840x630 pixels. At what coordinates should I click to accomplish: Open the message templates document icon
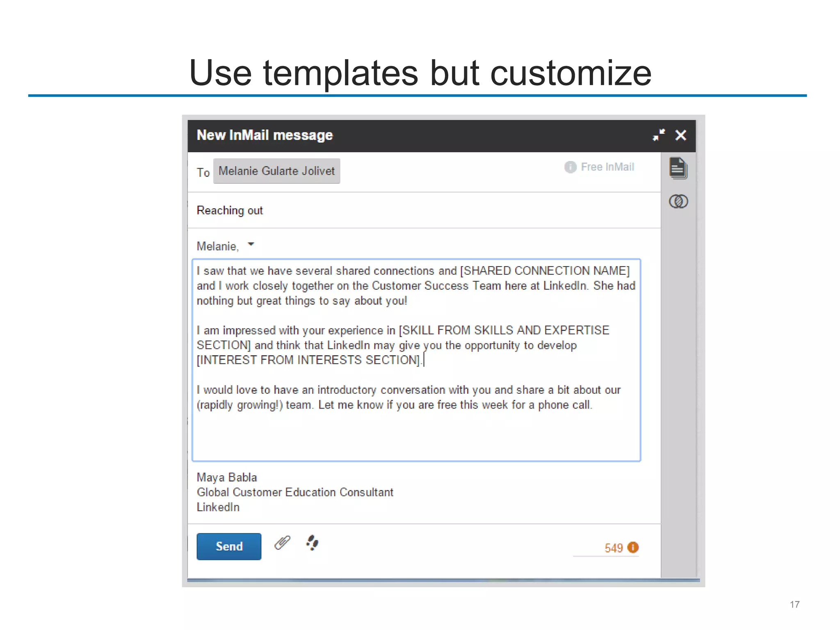(x=678, y=168)
